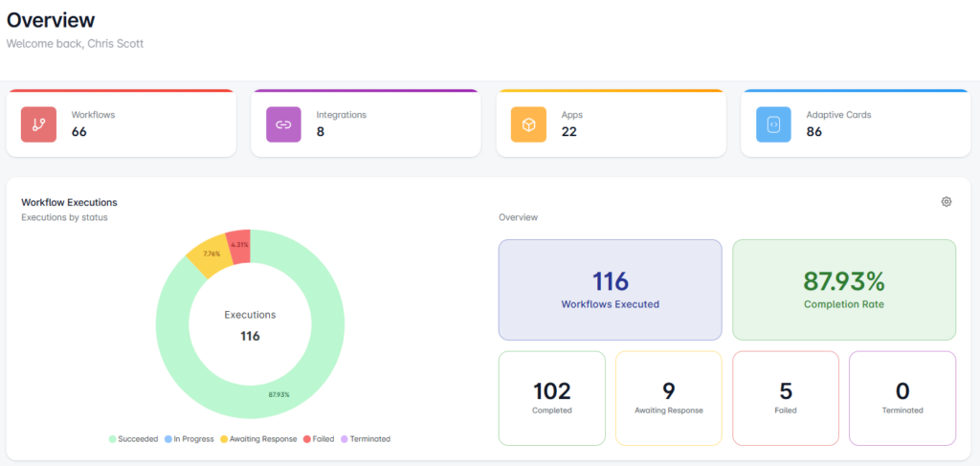The height and width of the screenshot is (466, 980).
Task: Click the red 4.31% donut segment
Action: [238, 245]
